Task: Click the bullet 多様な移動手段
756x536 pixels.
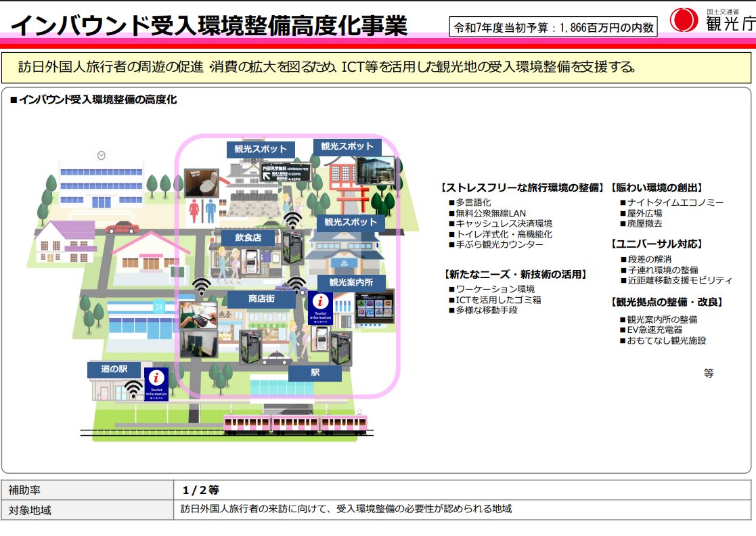Action: [x=483, y=310]
